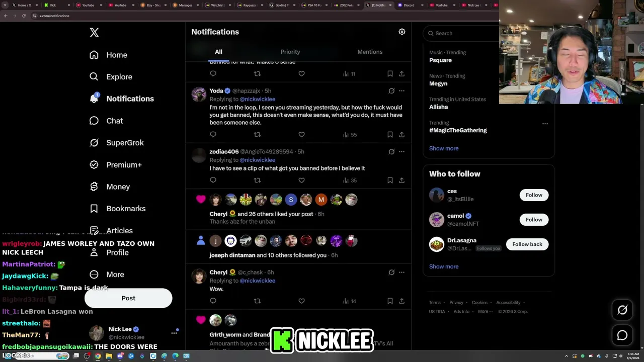Switch to the Etsy browser tab

(x=153, y=5)
